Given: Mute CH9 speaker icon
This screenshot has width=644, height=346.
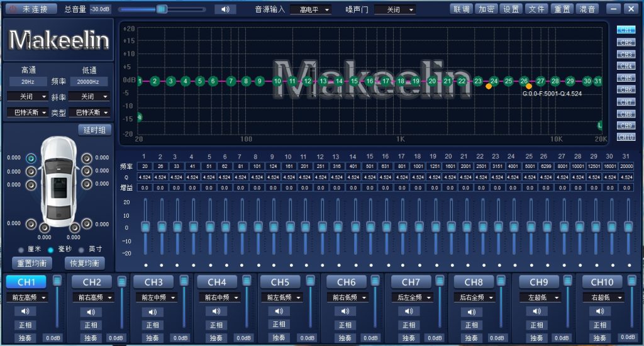Looking at the screenshot, I should point(537,311).
